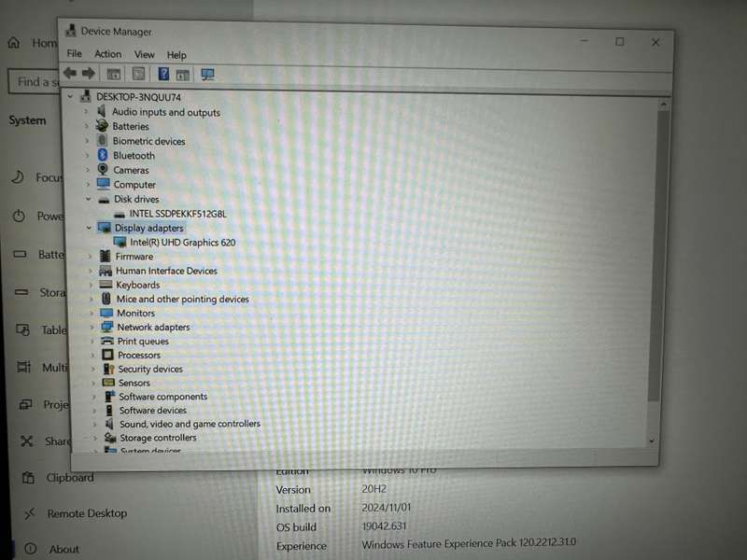Click the Firmware chip icon

(106, 256)
